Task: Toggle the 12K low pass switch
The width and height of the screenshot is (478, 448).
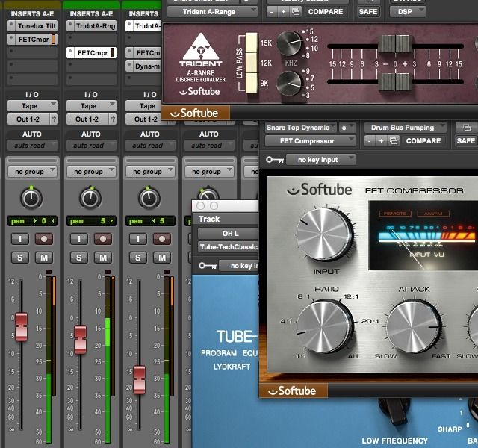Action: pyautogui.click(x=252, y=63)
